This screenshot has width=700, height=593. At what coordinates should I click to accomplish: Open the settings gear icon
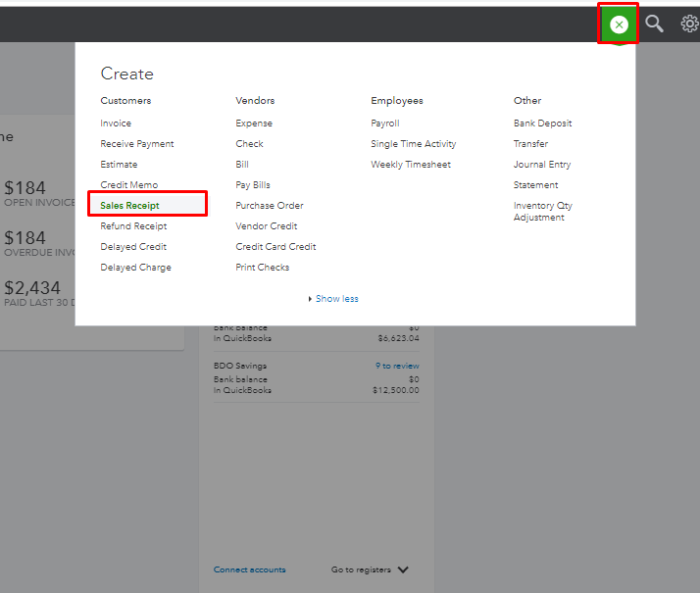click(689, 25)
